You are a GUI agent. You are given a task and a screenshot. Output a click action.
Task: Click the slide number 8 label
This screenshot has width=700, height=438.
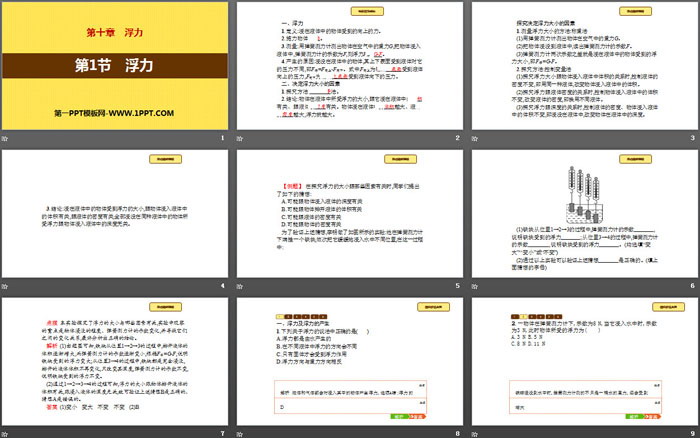point(458,434)
